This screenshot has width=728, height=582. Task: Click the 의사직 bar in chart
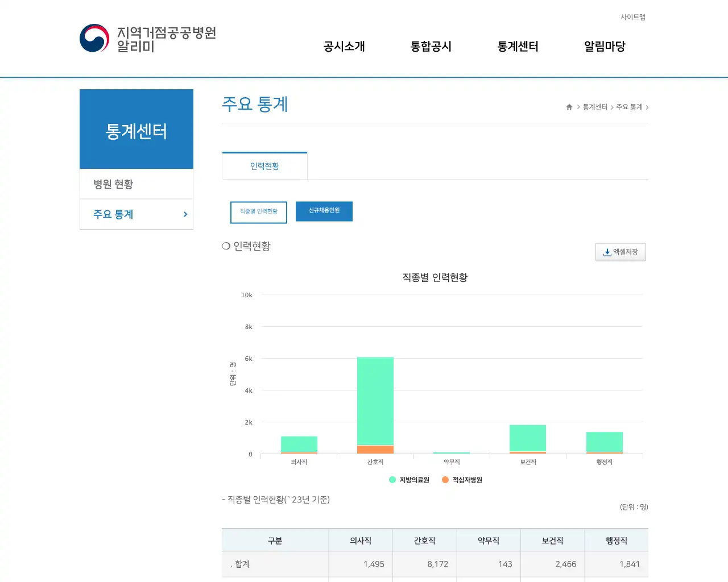click(299, 443)
